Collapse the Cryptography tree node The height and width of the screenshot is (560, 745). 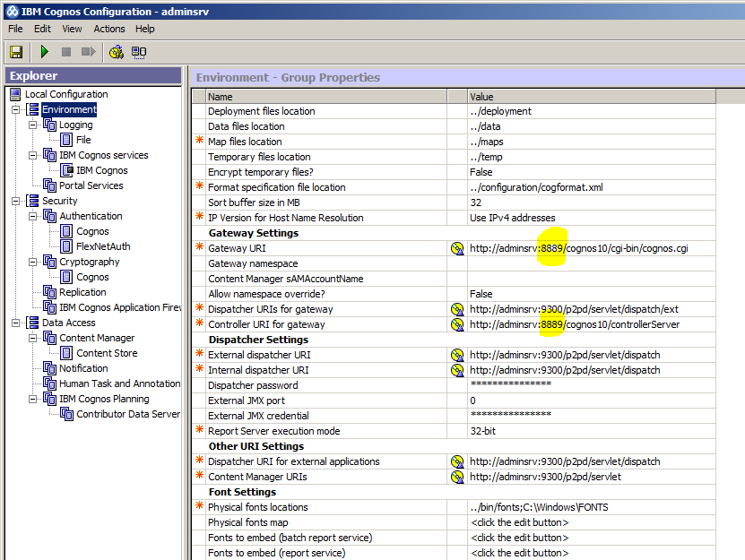pyautogui.click(x=33, y=262)
